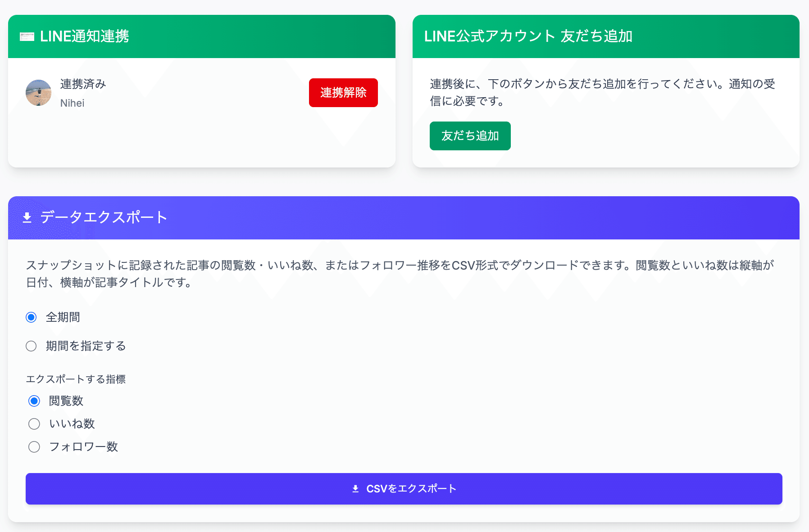The image size is (809, 532).
Task: Choose the 閲覧数 metric radio button
Action: (34, 401)
